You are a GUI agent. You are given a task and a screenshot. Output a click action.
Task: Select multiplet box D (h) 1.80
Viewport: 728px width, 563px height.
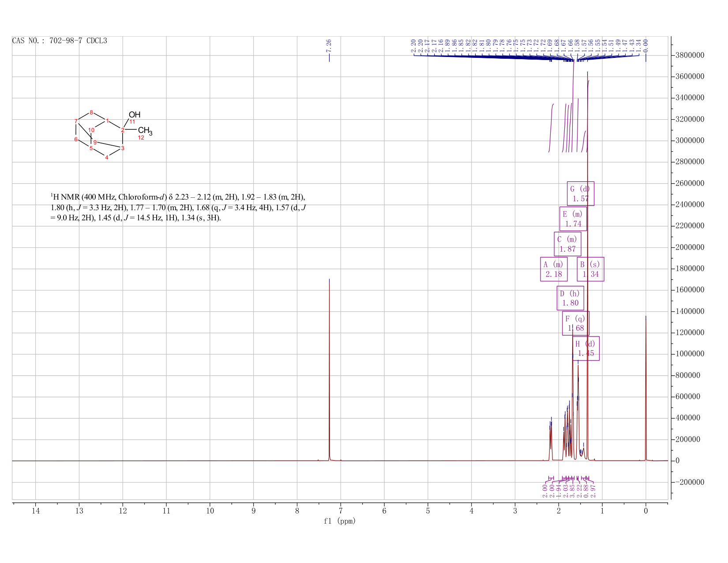point(570,298)
